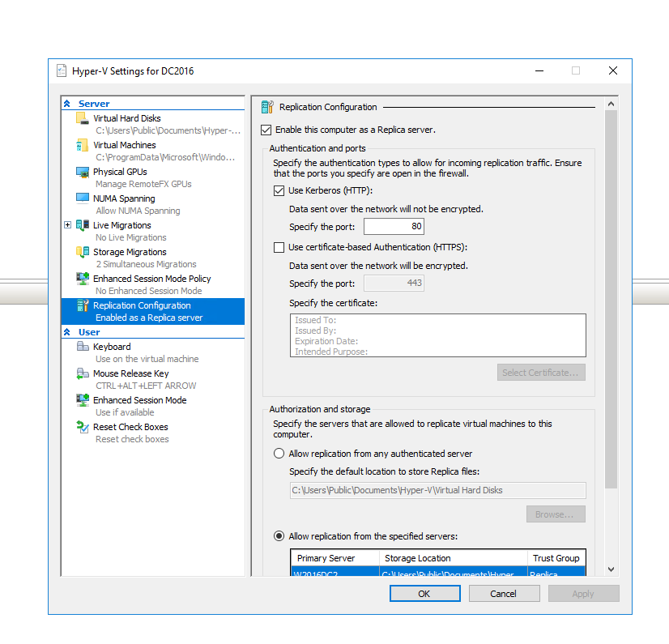The height and width of the screenshot is (644, 669).
Task: Minimize the Hyper-V Settings window
Action: click(x=539, y=70)
